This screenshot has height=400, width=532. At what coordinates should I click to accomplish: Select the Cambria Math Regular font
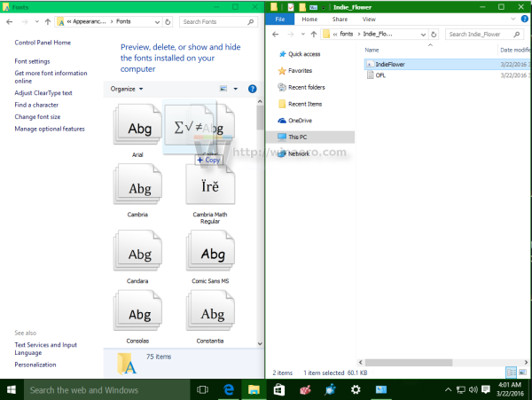coord(210,184)
